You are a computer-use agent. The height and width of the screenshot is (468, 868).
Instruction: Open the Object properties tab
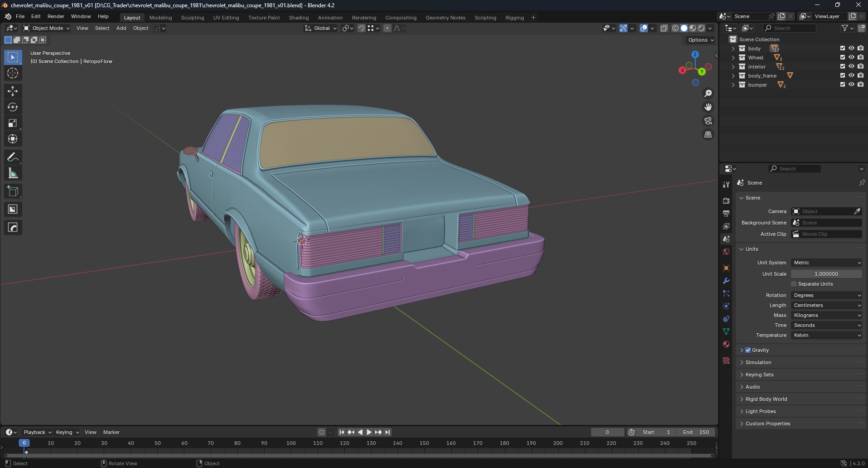(x=726, y=268)
